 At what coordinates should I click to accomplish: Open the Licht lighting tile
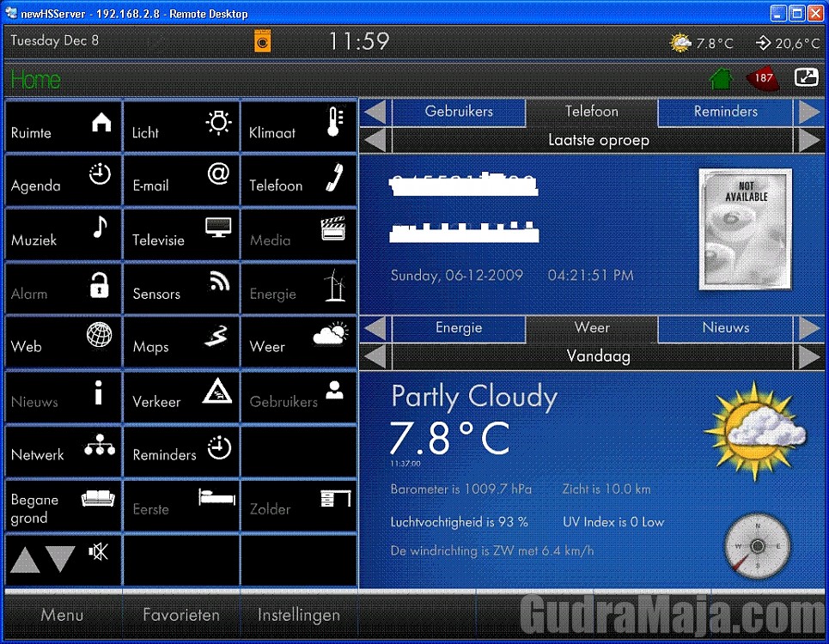coord(181,127)
